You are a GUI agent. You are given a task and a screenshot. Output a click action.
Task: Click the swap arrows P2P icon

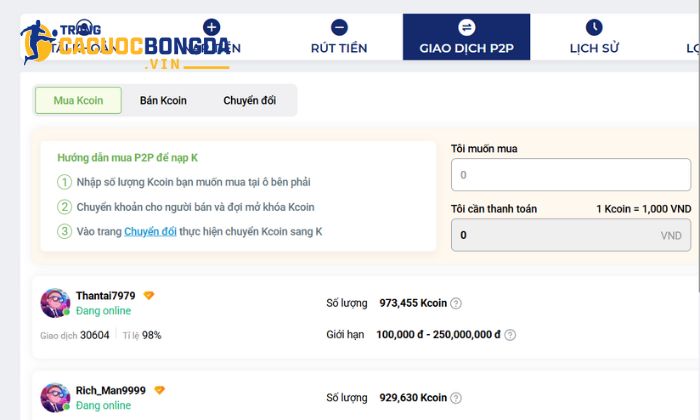tap(467, 27)
